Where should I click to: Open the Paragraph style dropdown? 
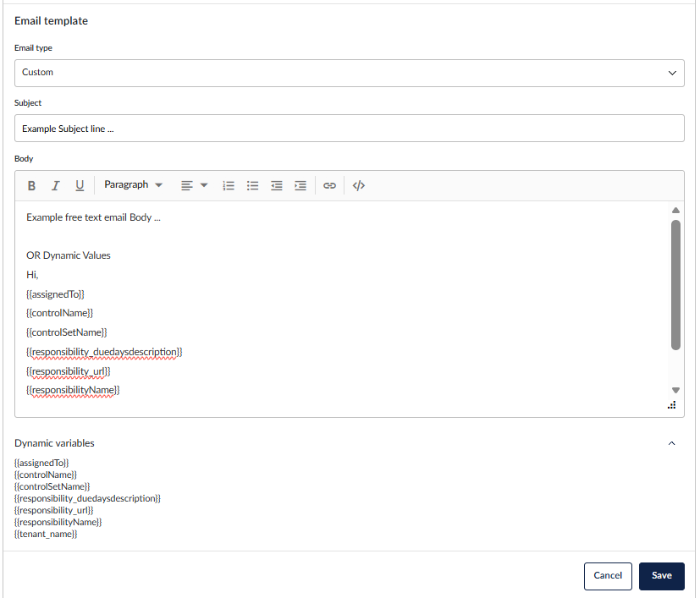pyautogui.click(x=133, y=185)
